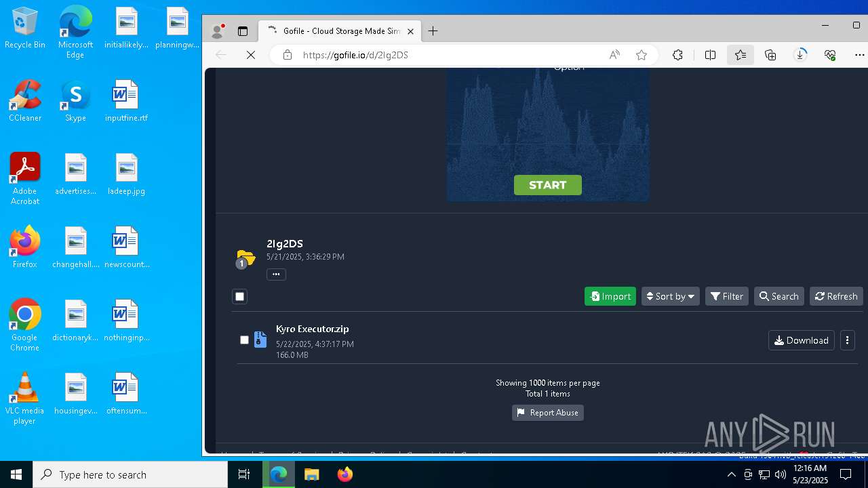Click the Search button in file list
Image resolution: width=868 pixels, height=488 pixels.
pyautogui.click(x=778, y=296)
